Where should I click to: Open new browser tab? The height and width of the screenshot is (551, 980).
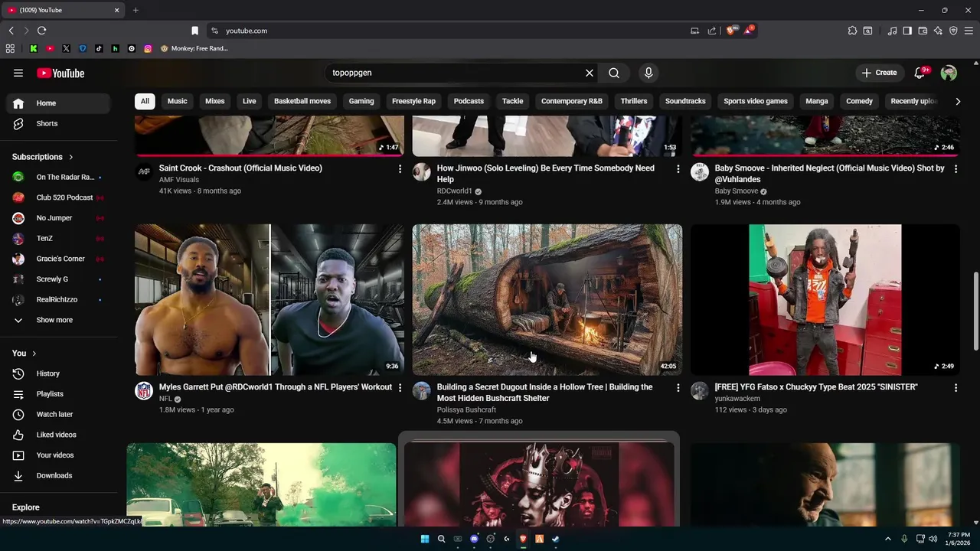click(136, 10)
